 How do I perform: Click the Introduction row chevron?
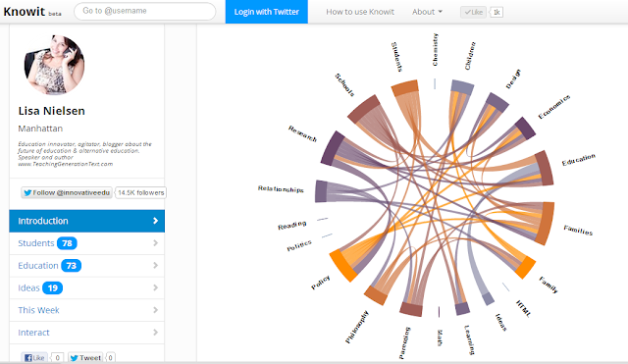pos(155,221)
